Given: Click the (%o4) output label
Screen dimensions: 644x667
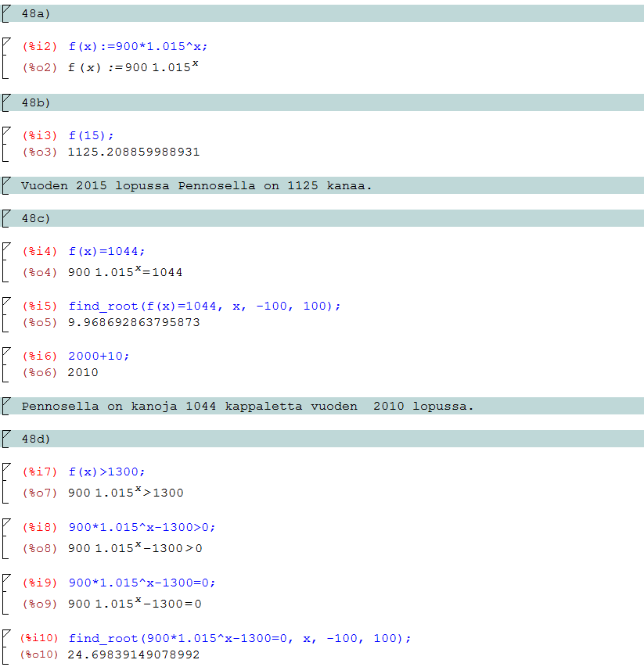Looking at the screenshot, I should pyautogui.click(x=40, y=272).
